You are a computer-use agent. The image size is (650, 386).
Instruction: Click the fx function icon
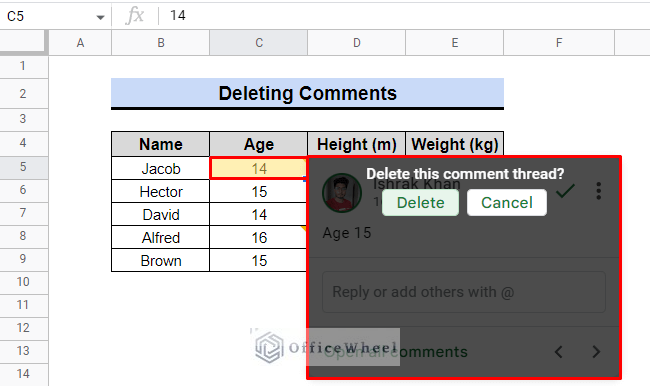coord(135,16)
